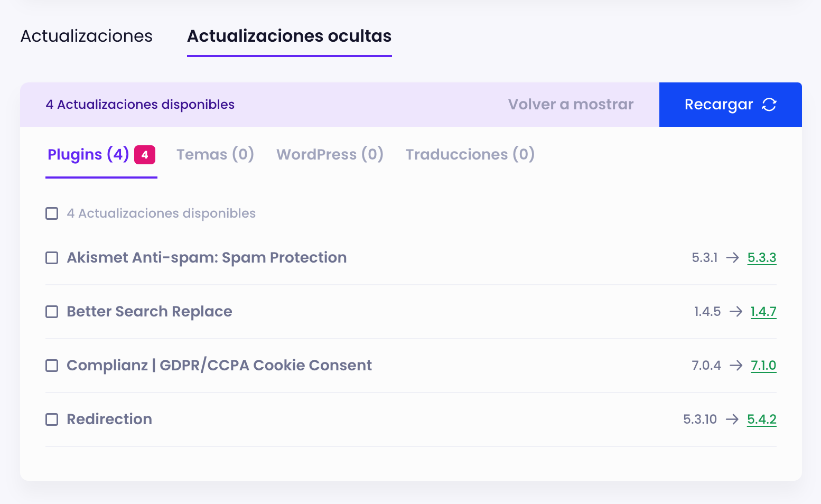The image size is (821, 504).
Task: Click the arrow icon next to Akismet versions
Action: pyautogui.click(x=733, y=258)
